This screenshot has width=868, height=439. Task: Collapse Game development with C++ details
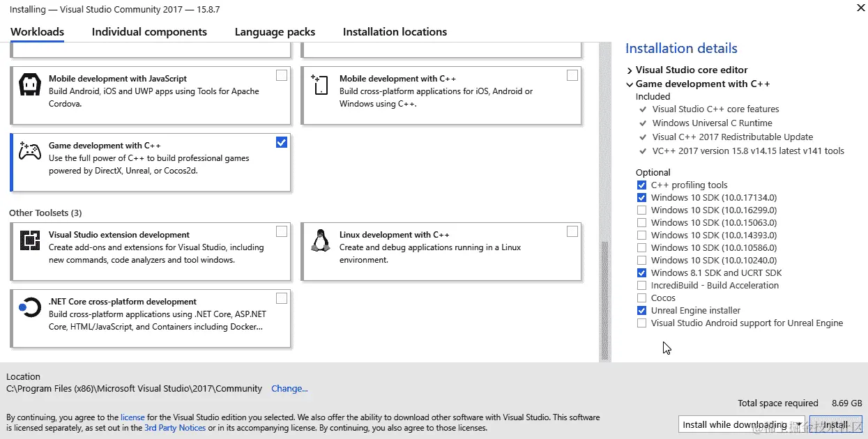(630, 84)
